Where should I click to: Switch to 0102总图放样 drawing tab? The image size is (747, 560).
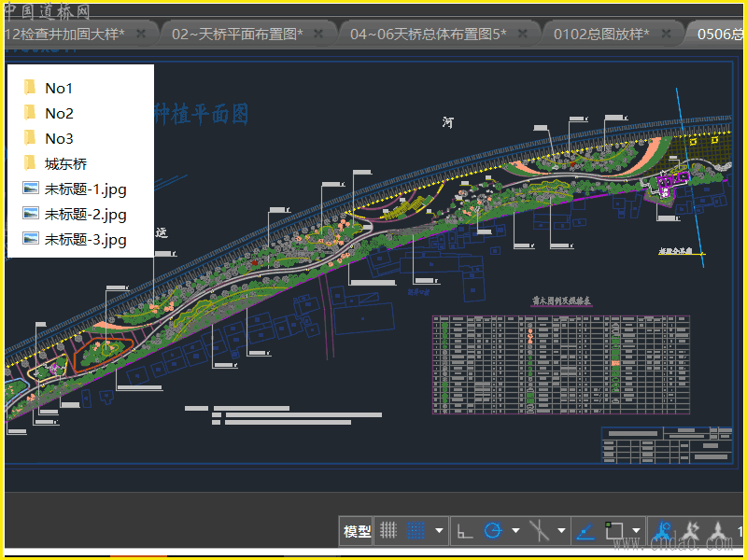pos(600,34)
